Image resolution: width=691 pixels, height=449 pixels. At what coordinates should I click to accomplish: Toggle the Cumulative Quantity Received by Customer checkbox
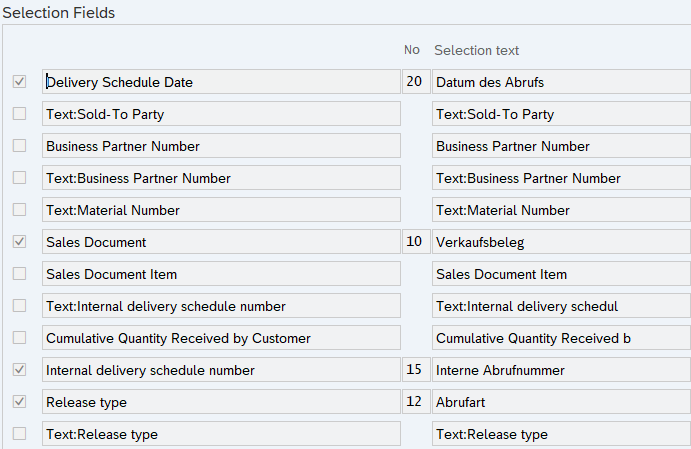tap(19, 338)
